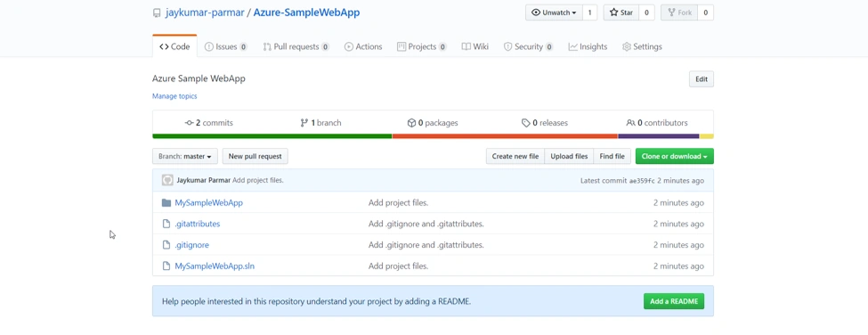Click the Find file button
The width and height of the screenshot is (868, 335).
(612, 156)
